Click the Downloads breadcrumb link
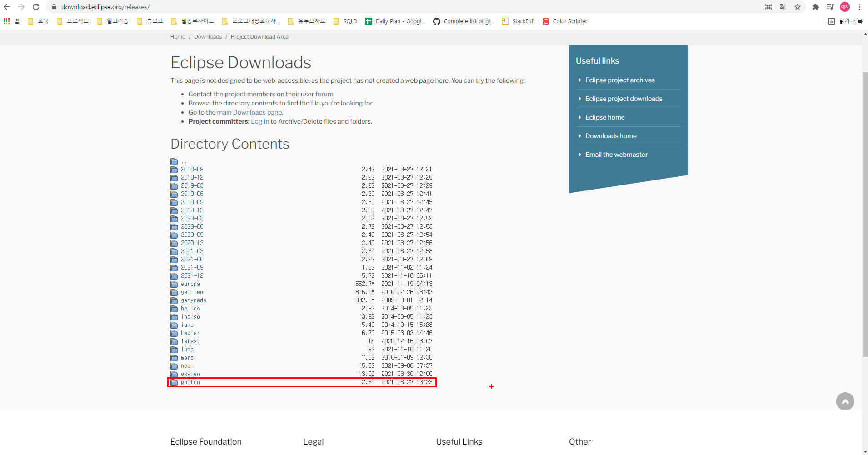The height and width of the screenshot is (455, 868). click(x=208, y=37)
